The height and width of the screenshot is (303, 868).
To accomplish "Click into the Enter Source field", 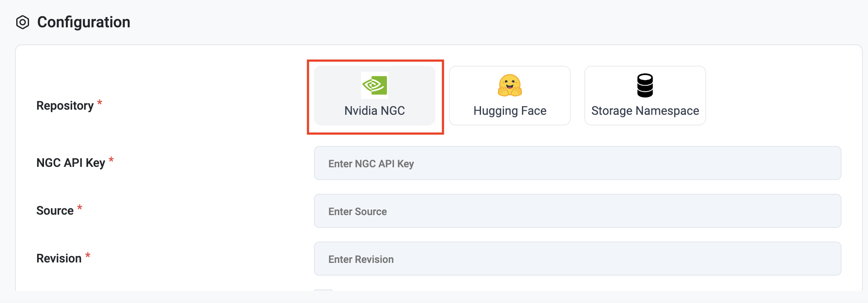I will click(x=577, y=211).
